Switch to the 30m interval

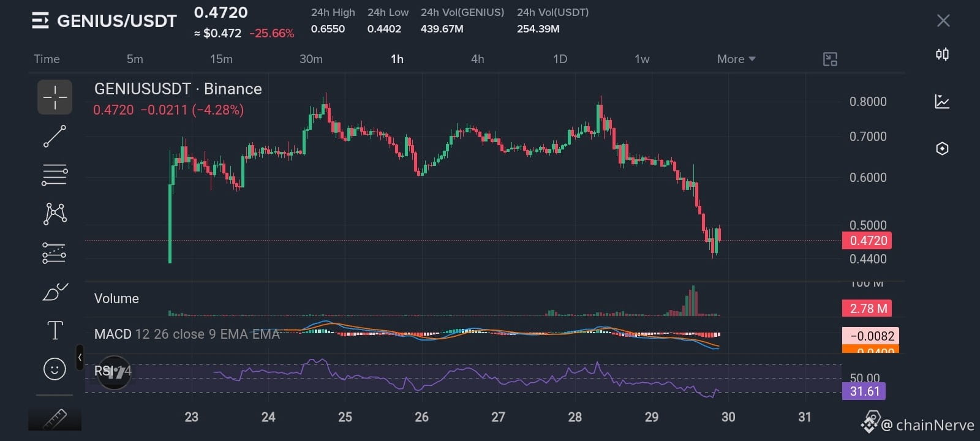311,59
